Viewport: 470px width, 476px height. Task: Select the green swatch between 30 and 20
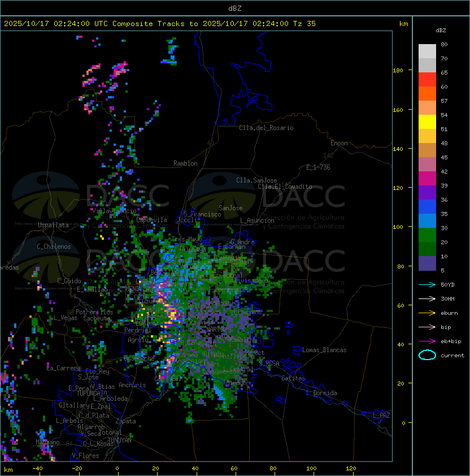click(x=427, y=235)
